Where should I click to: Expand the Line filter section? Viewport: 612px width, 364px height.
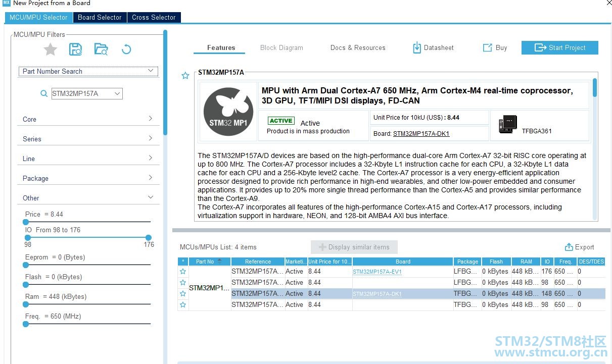88,159
